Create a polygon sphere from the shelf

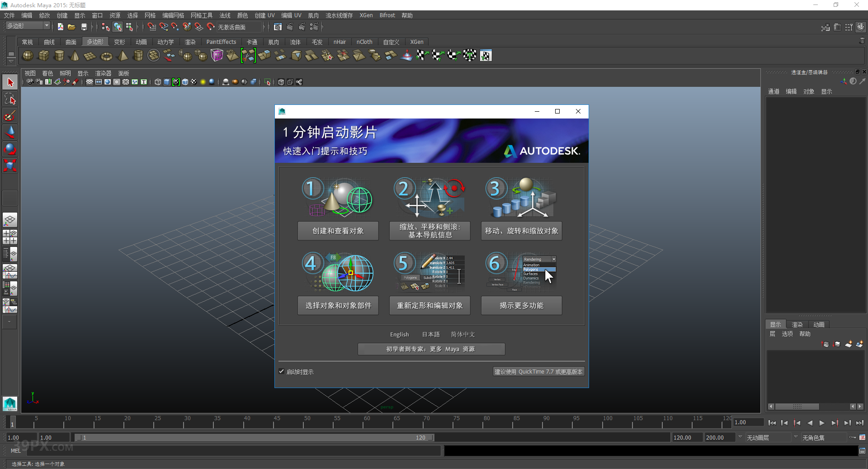(28, 56)
